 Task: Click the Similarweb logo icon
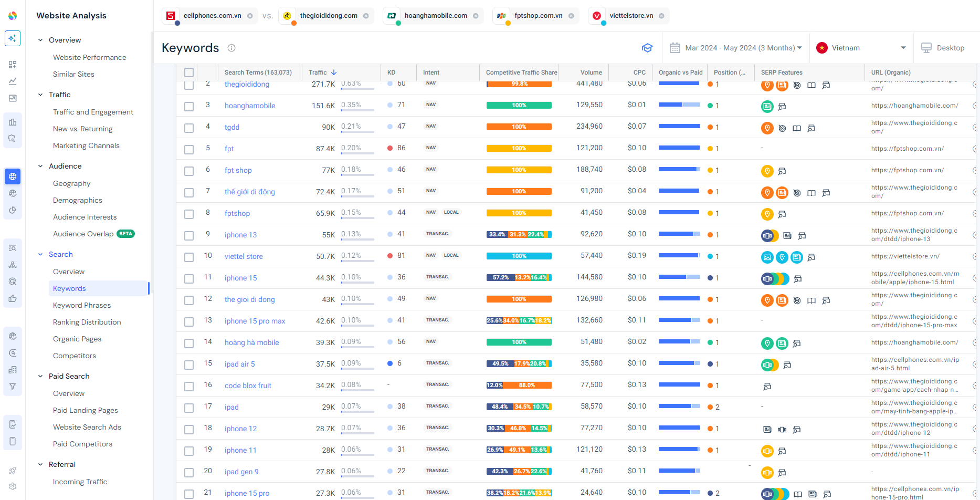pos(13,16)
